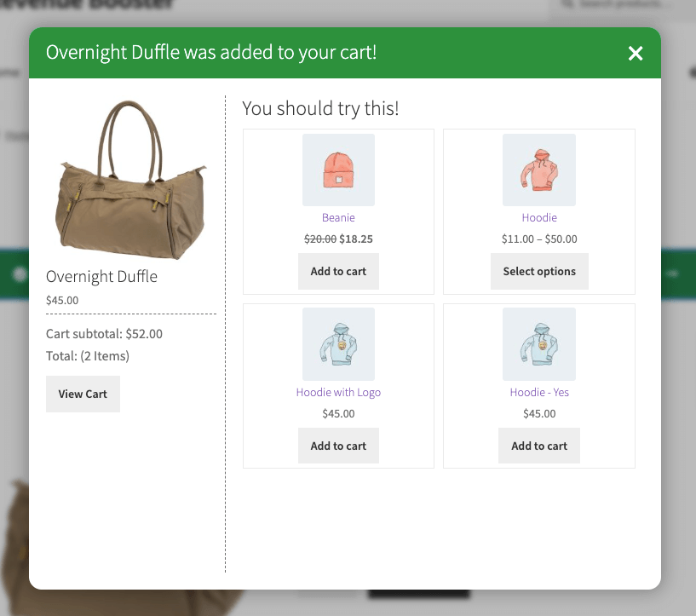This screenshot has height=616, width=696.
Task: Click the Overnight Duffle product name
Action: point(101,277)
